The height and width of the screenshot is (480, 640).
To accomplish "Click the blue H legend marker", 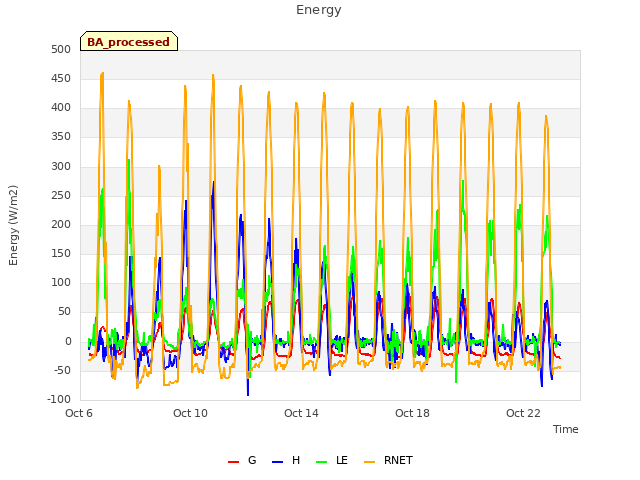I will (277, 462).
